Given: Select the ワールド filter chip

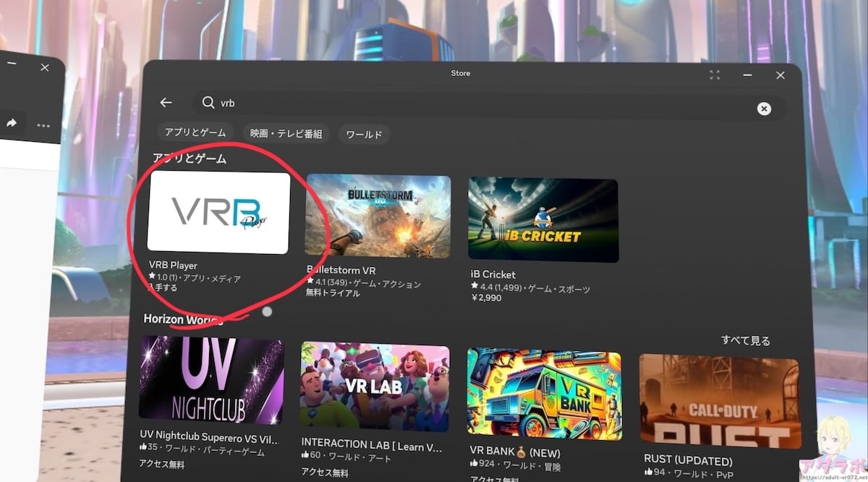Looking at the screenshot, I should point(365,135).
